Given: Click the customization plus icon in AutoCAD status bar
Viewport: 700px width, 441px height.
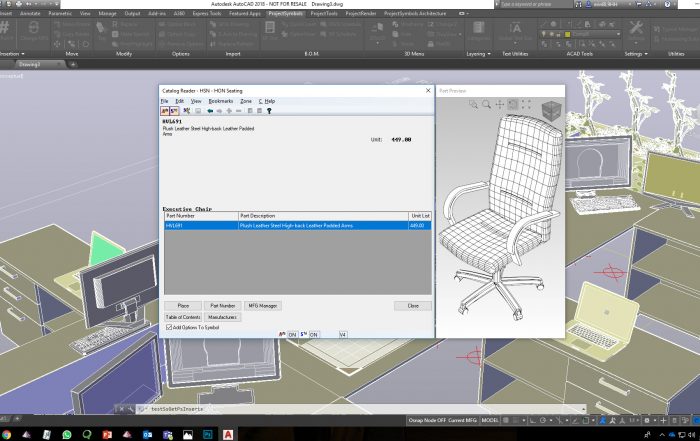Looking at the screenshot, I should (x=663, y=420).
